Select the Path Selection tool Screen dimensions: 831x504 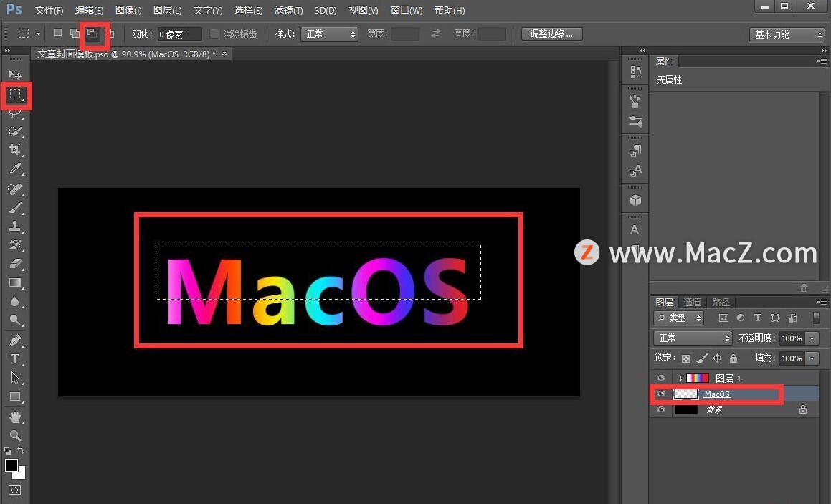click(15, 378)
